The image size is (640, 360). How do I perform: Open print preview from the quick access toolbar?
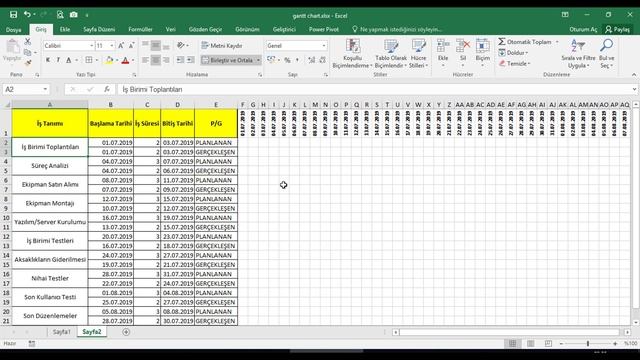pos(60,15)
